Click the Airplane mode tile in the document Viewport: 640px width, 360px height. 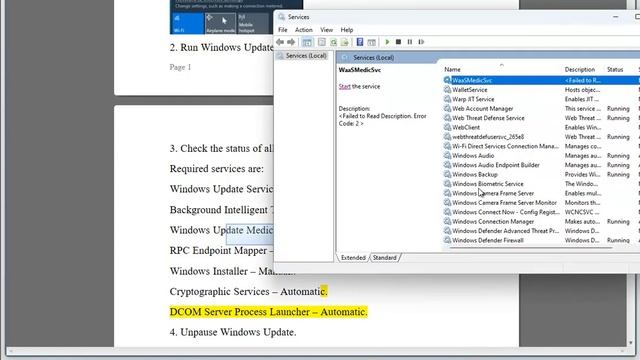(x=220, y=23)
